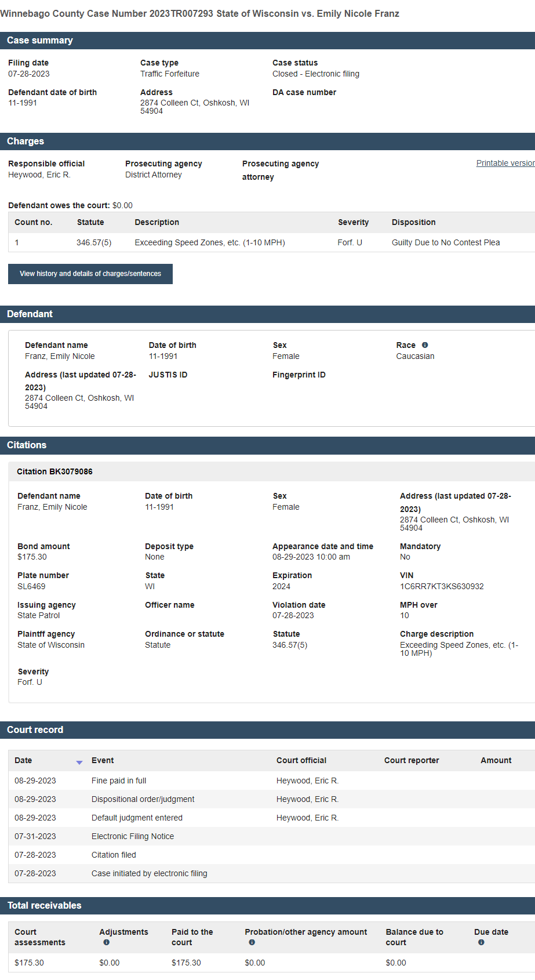The height and width of the screenshot is (980, 535).
Task: Click 'Closed - Electronic filing' case status
Action: (x=316, y=74)
